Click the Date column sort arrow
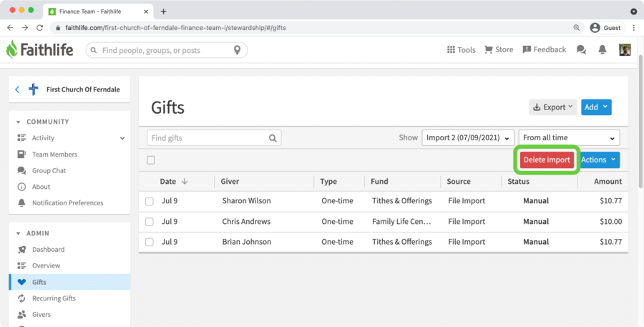This screenshot has height=327, width=644. (185, 181)
